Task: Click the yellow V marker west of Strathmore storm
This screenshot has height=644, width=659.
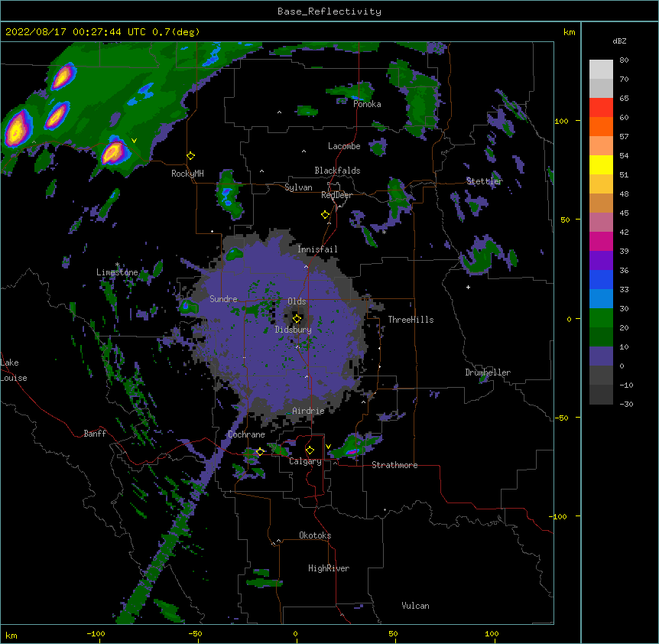Action: coord(328,447)
